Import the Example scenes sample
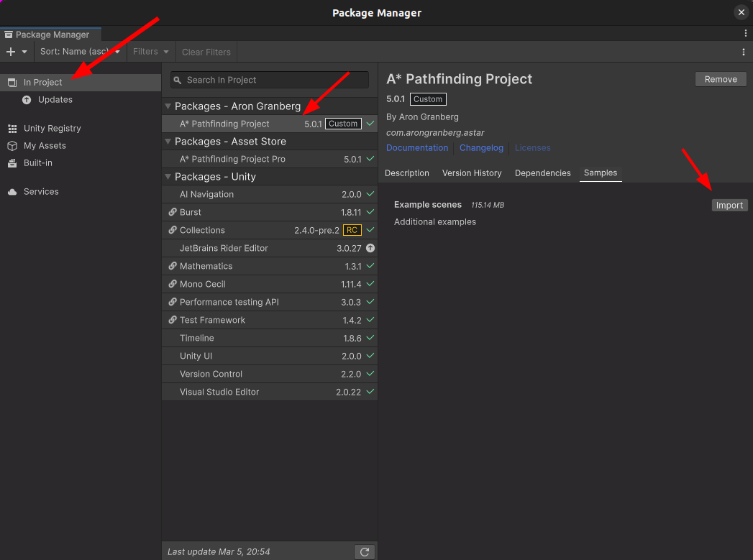Screen dimensions: 753x560 pos(729,206)
